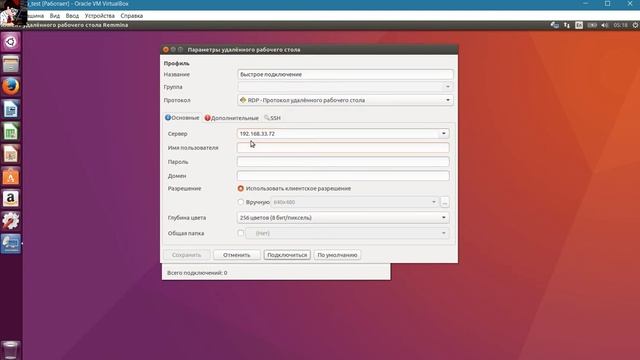Screen dimensions: 640x360
Task: Open session power gear menu
Action: pos(636,25)
